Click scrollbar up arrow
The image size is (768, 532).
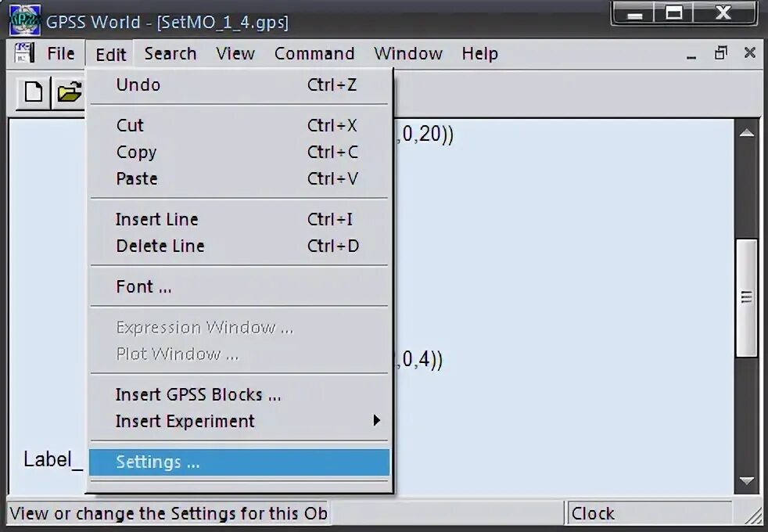pos(746,132)
